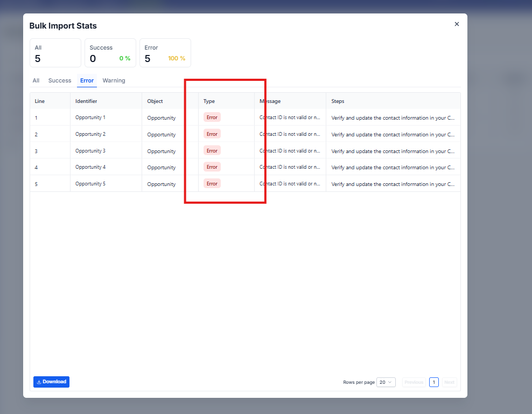Switch to the Success tab
This screenshot has width=532, height=414.
coord(60,80)
